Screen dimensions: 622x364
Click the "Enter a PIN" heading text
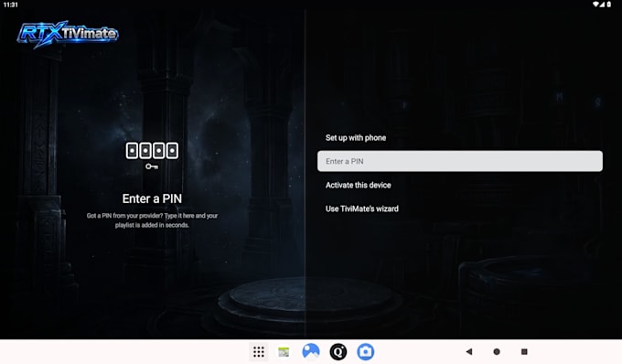tap(152, 198)
